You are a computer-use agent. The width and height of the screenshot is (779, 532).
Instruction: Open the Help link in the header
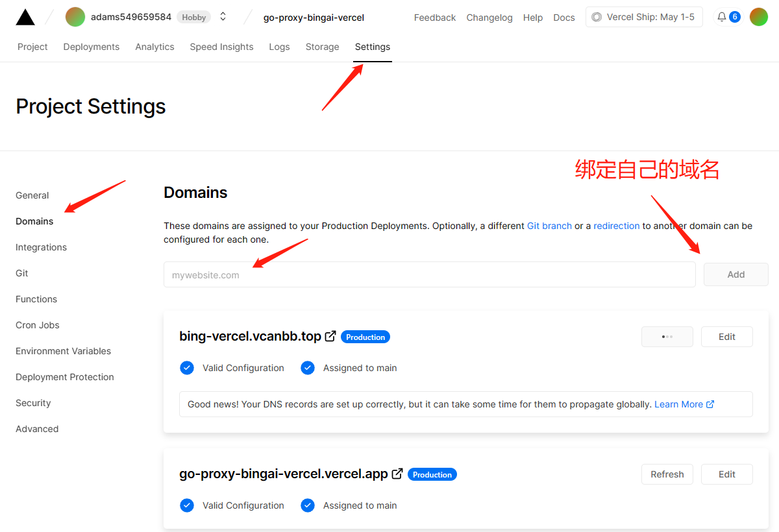click(x=533, y=18)
